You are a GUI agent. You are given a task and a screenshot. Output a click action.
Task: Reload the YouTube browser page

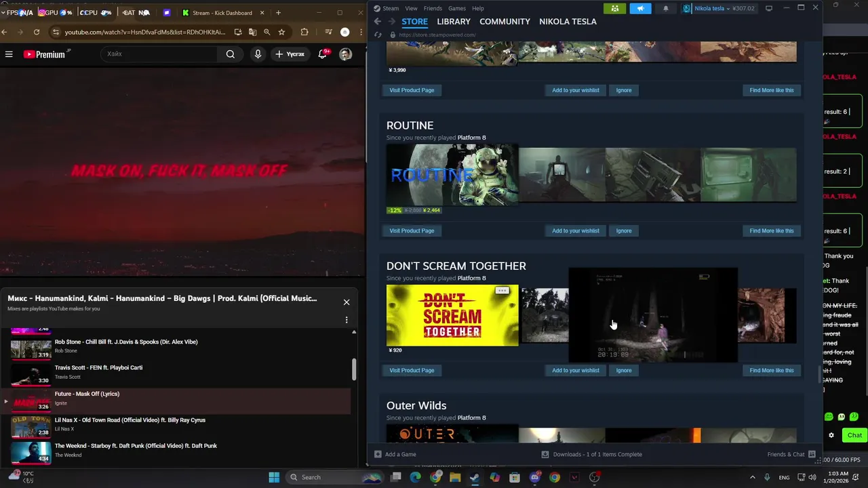[37, 32]
